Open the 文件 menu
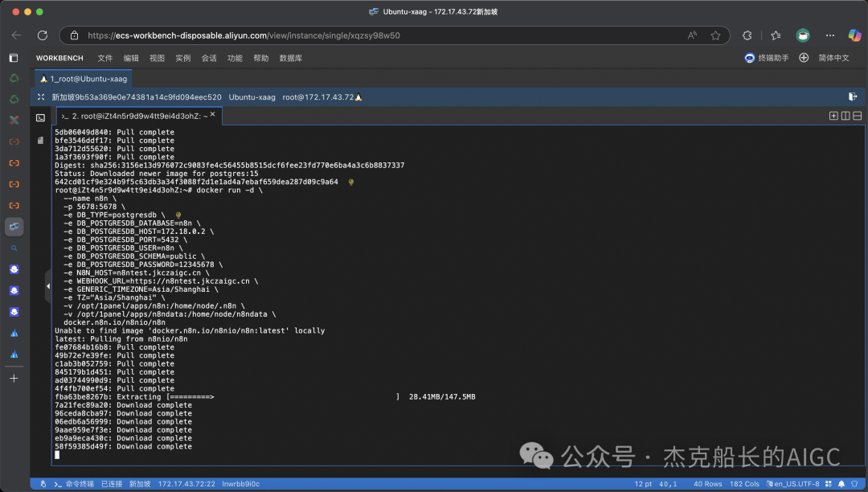Screen dimensions: 868x492 point(105,58)
